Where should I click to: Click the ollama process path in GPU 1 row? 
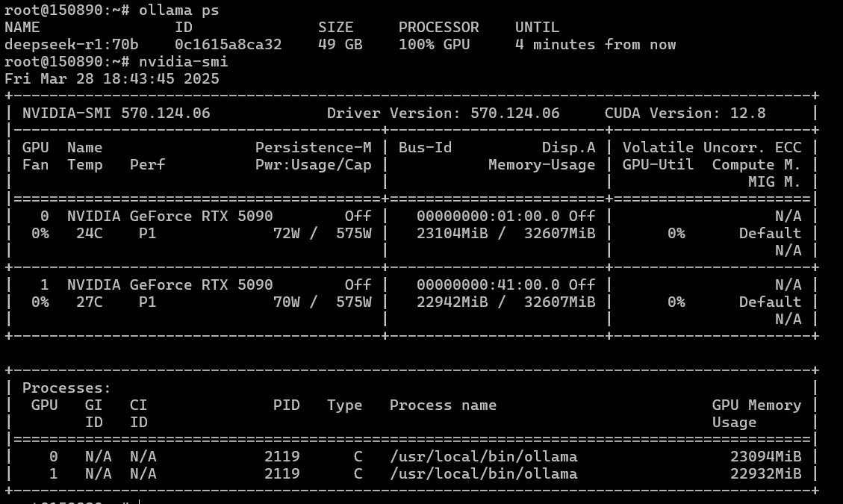[483, 473]
